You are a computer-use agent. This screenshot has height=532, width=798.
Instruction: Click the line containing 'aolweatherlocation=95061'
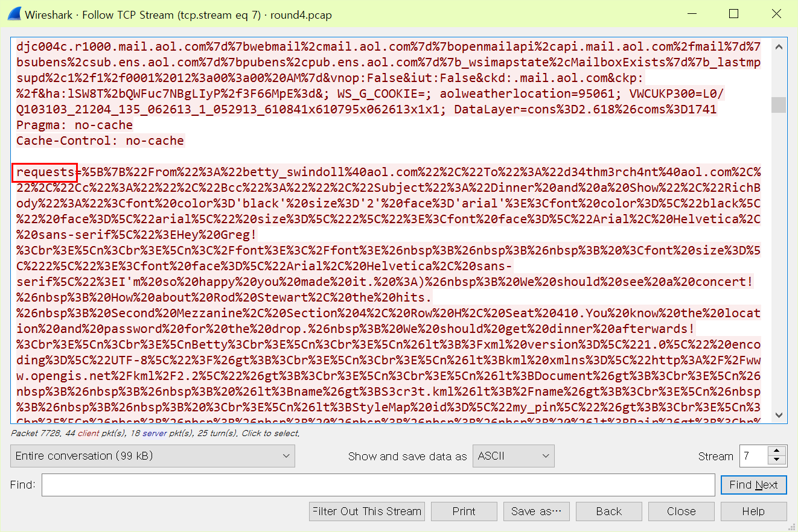click(370, 94)
